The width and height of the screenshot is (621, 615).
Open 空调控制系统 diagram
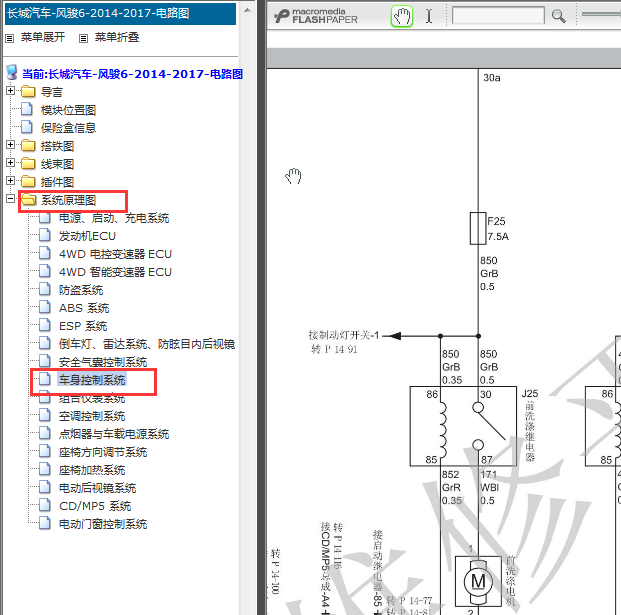tap(92, 416)
